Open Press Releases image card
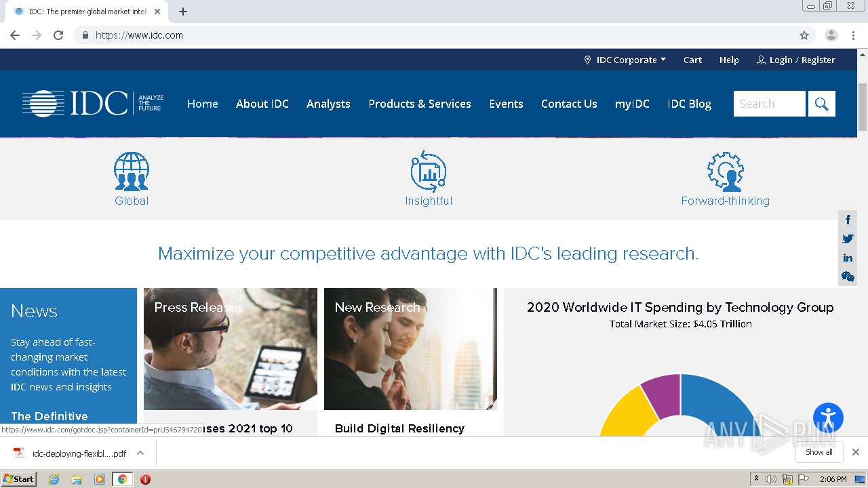The image size is (868, 488). [x=231, y=349]
